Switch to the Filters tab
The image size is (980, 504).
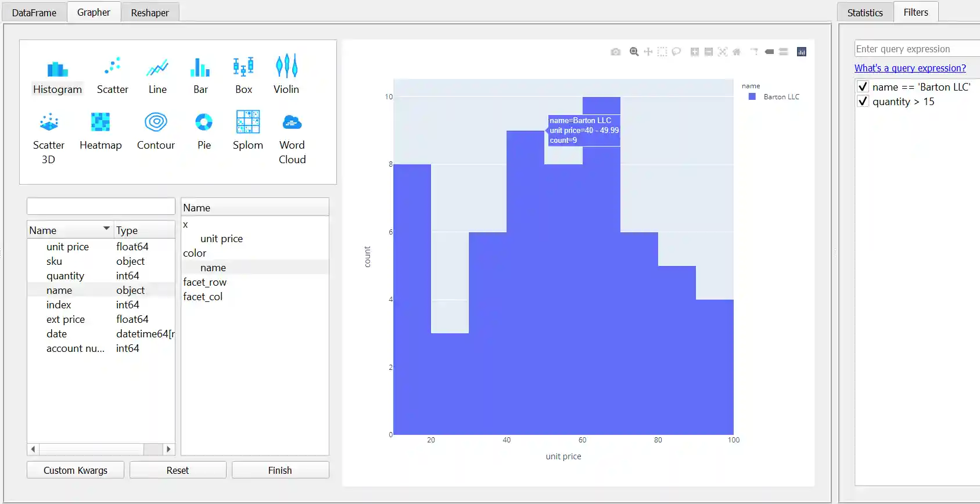pos(916,12)
